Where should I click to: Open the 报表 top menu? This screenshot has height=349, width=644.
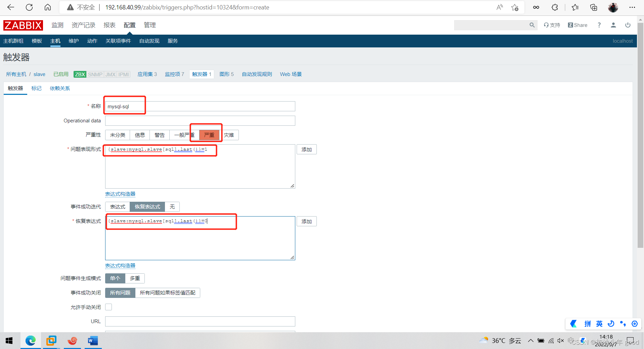pos(110,25)
